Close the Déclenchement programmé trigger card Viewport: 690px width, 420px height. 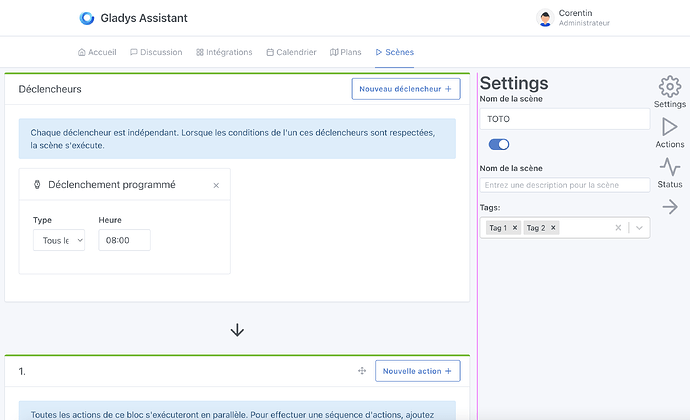pyautogui.click(x=216, y=185)
